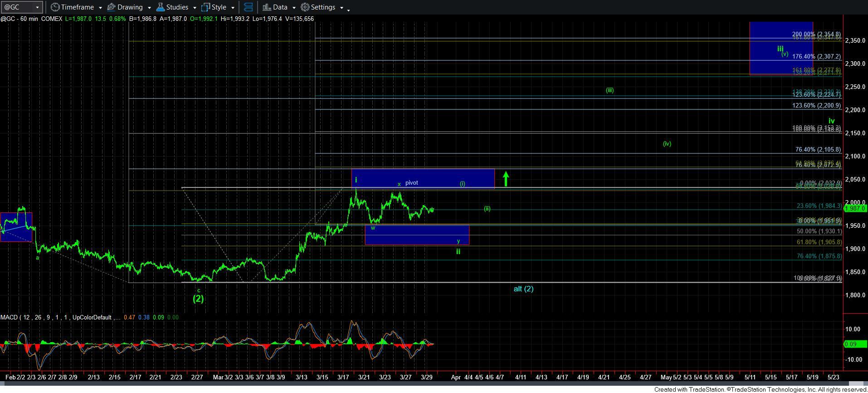
Task: Open the Style menu label
Action: coord(219,7)
